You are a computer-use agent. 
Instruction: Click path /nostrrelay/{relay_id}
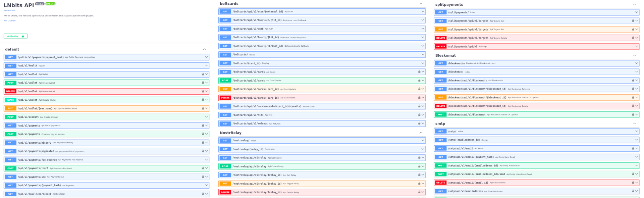pyautogui.click(x=248, y=149)
